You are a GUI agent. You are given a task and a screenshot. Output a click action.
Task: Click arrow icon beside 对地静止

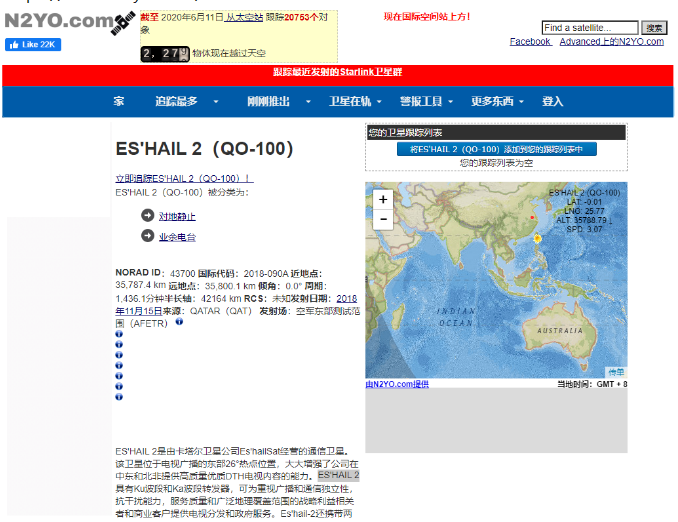(147, 215)
